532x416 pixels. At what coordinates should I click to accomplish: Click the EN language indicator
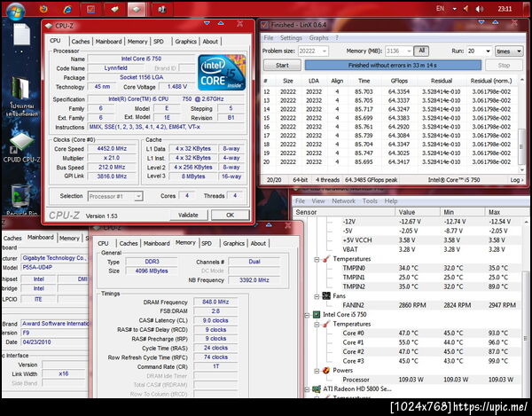tap(440, 9)
